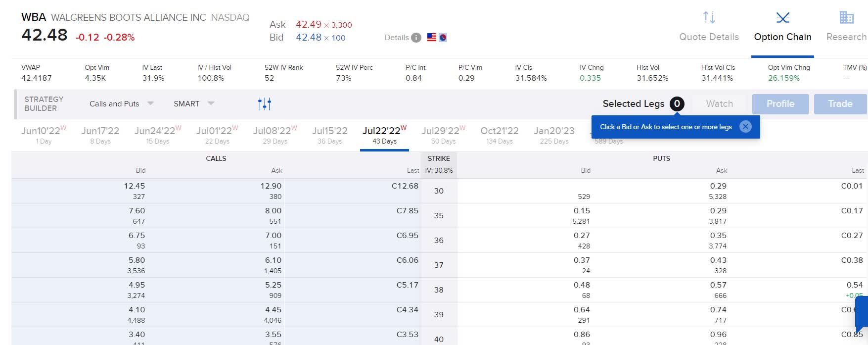Select call bid 6.75 at strike 36

pyautogui.click(x=137, y=236)
